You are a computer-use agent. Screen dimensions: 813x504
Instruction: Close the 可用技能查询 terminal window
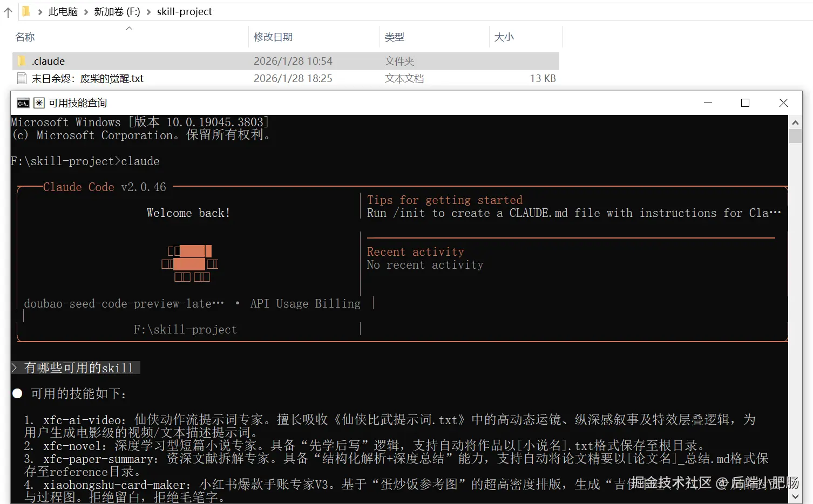[x=783, y=103]
